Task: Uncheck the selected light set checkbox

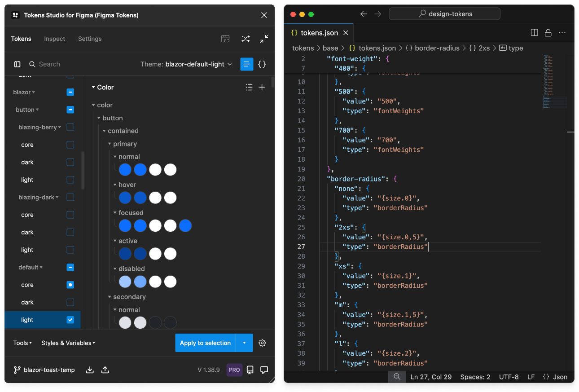Action: pos(70,320)
